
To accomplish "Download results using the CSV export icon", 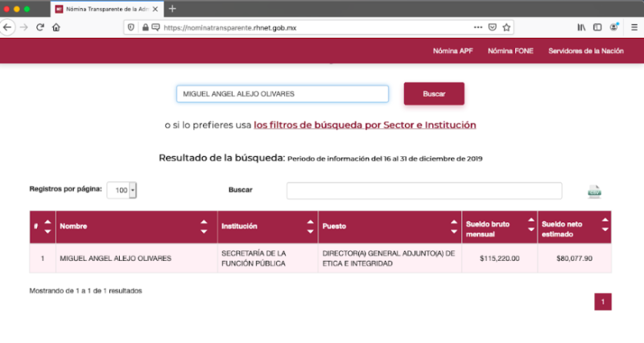I will pos(594,192).
